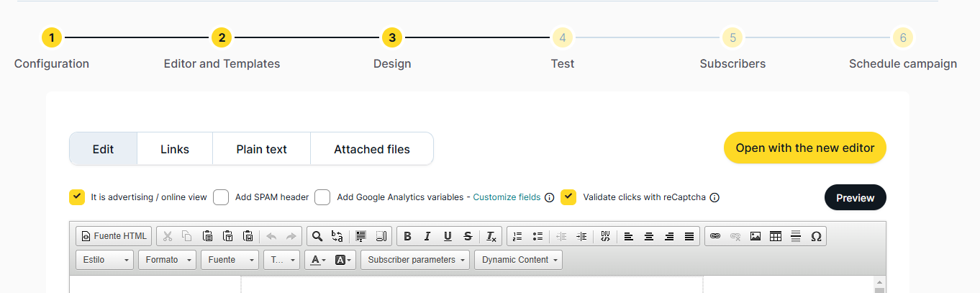Click 'Open with the new editor' button
This screenshot has width=980, height=293.
804,148
